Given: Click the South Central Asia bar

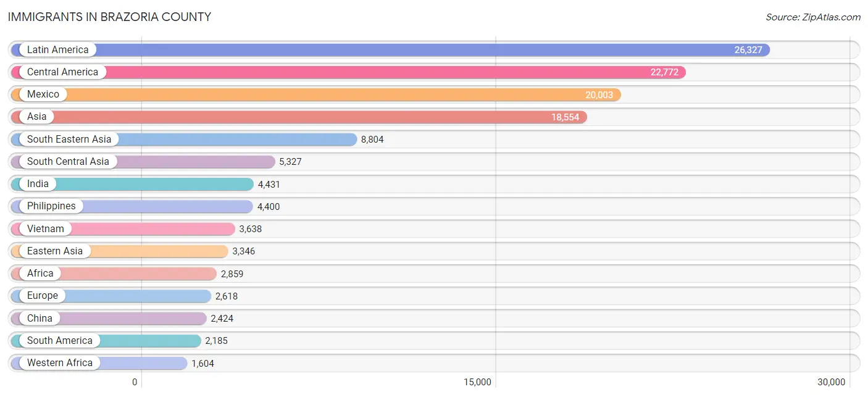Looking at the screenshot, I should [143, 162].
